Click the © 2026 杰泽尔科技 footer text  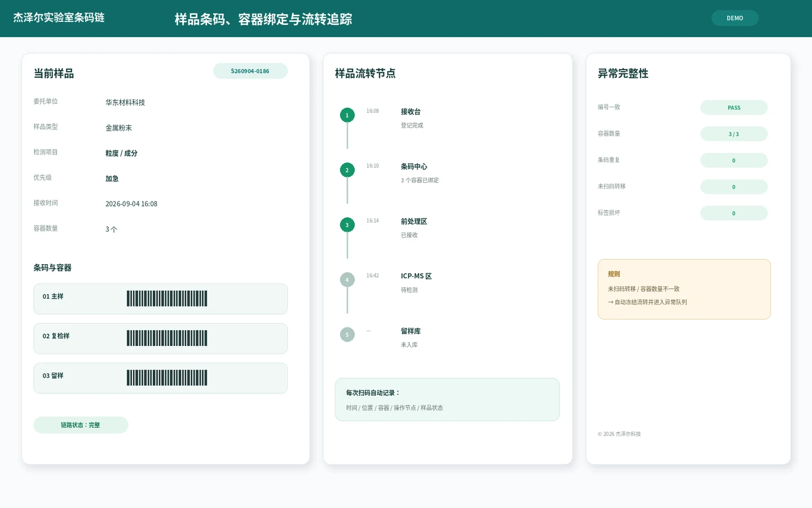pyautogui.click(x=619, y=434)
